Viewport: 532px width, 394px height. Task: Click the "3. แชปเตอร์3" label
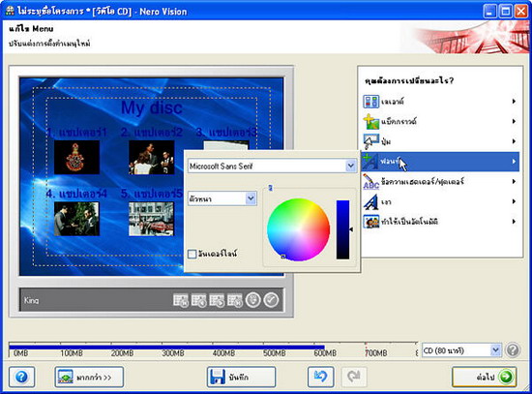(x=226, y=132)
